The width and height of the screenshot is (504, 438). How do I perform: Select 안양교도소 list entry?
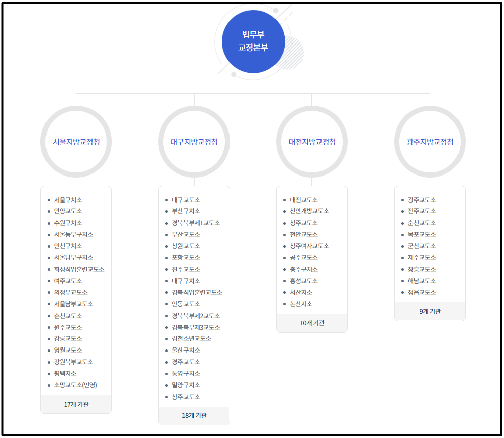point(68,211)
